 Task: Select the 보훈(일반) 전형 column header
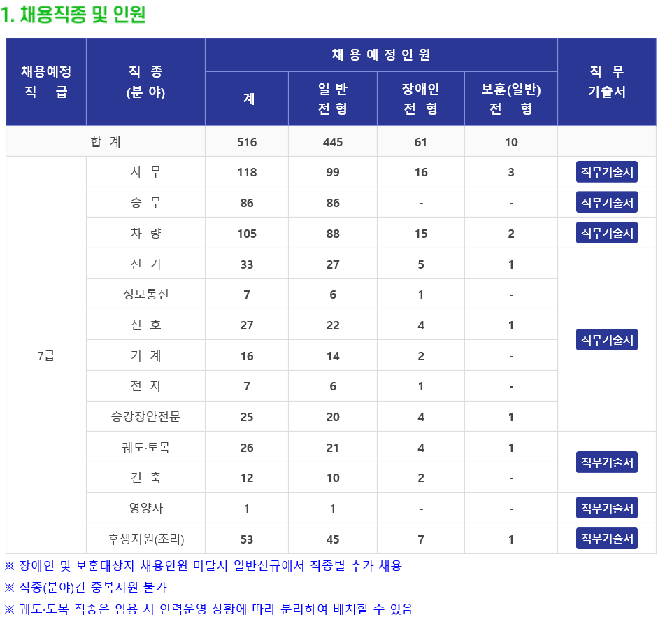coord(510,99)
